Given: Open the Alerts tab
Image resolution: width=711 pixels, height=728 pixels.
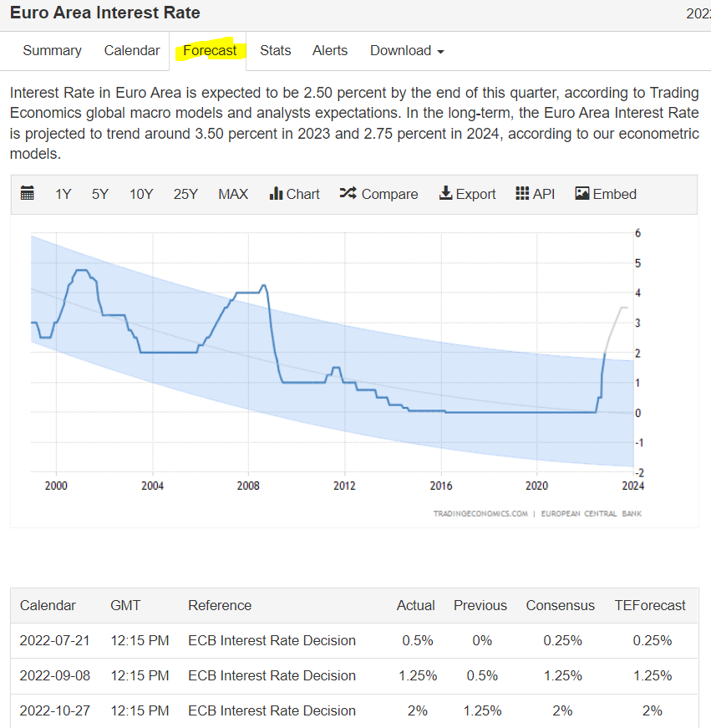Looking at the screenshot, I should 330,51.
